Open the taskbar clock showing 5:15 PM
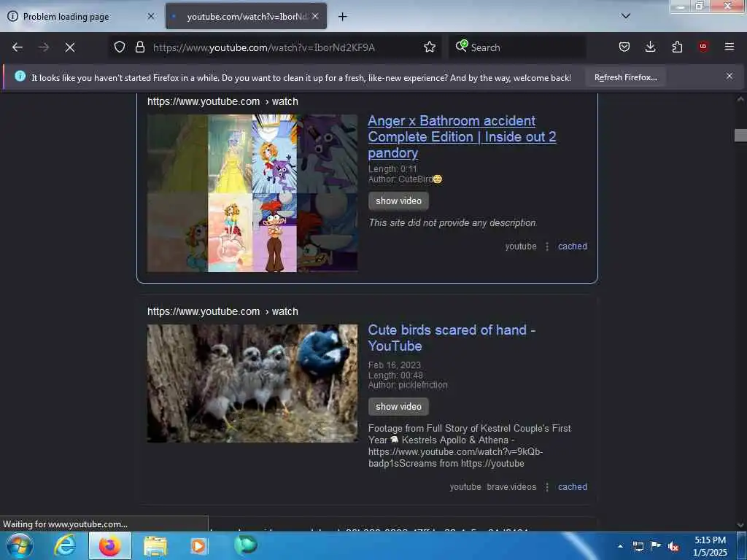Image resolution: width=747 pixels, height=560 pixels. tap(710, 546)
